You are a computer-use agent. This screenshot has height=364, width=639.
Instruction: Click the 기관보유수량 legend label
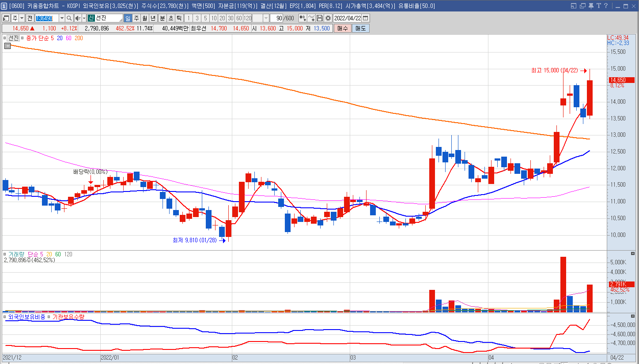coord(68,317)
